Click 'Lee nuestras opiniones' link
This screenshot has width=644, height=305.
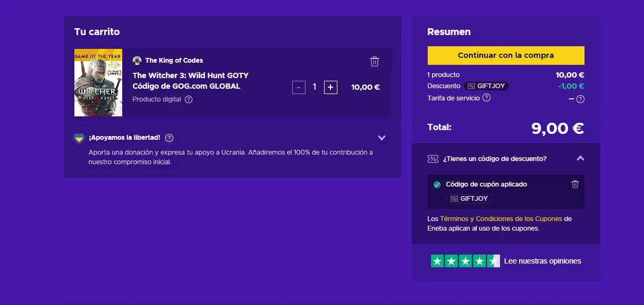543,261
